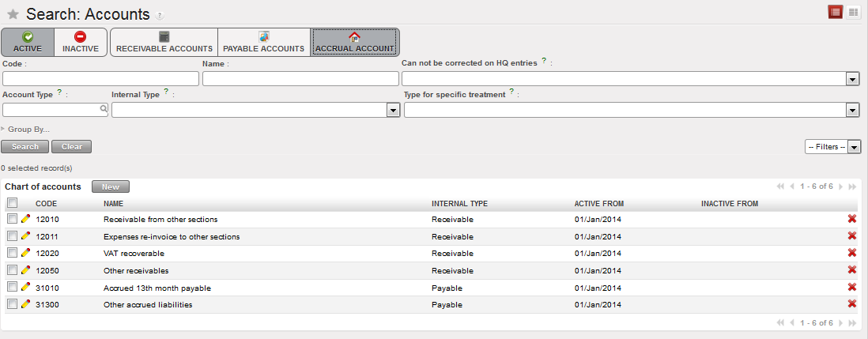Sort by the Internal Type column header
Screen dimensions: 868x339
[459, 204]
